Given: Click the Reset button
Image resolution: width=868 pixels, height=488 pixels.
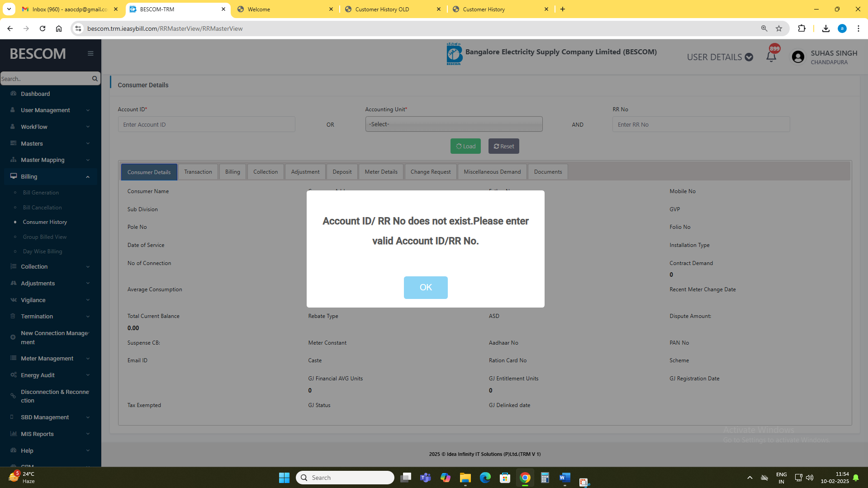Looking at the screenshot, I should coord(503,146).
